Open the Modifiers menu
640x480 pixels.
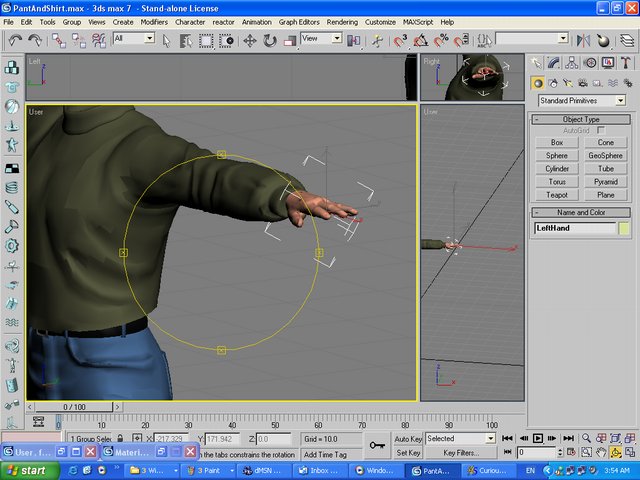click(154, 21)
